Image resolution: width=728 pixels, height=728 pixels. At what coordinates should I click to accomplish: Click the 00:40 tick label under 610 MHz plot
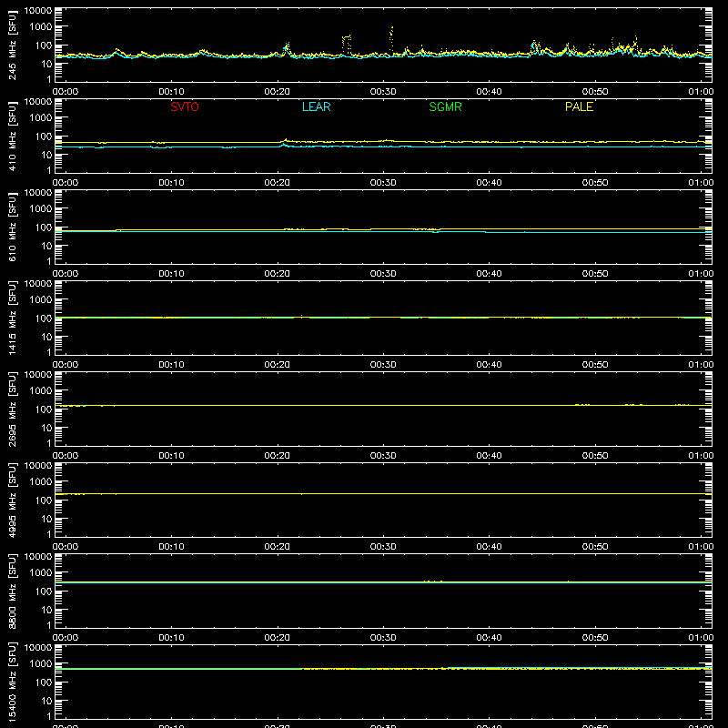click(489, 274)
